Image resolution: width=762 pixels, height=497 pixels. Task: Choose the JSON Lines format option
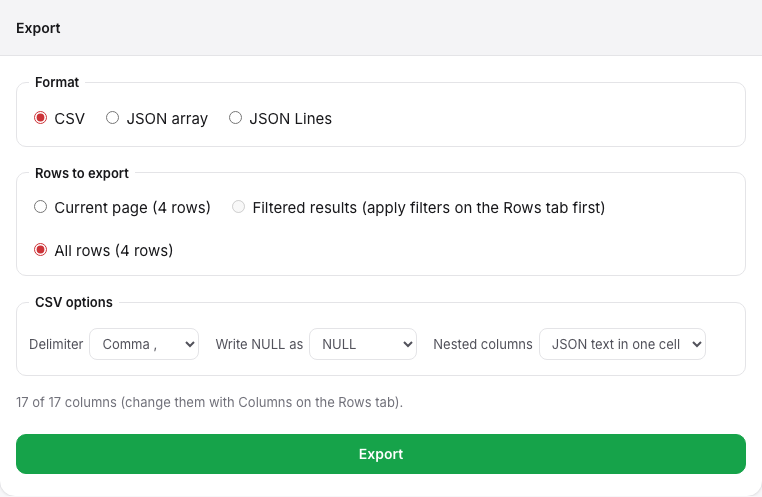(235, 118)
